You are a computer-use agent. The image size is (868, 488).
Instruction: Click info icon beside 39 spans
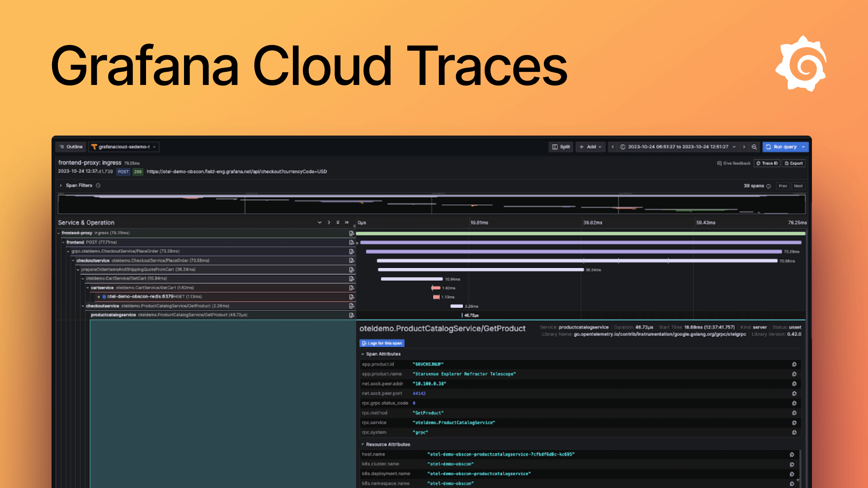pyautogui.click(x=769, y=186)
